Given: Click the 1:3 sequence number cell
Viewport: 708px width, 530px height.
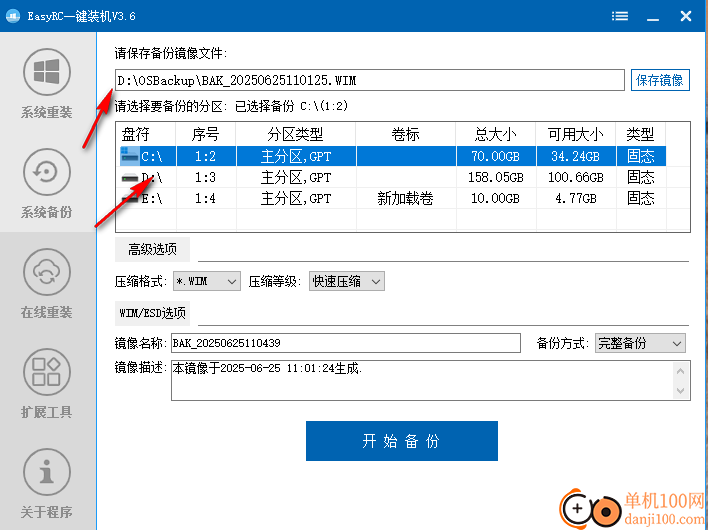Looking at the screenshot, I should pos(206,177).
